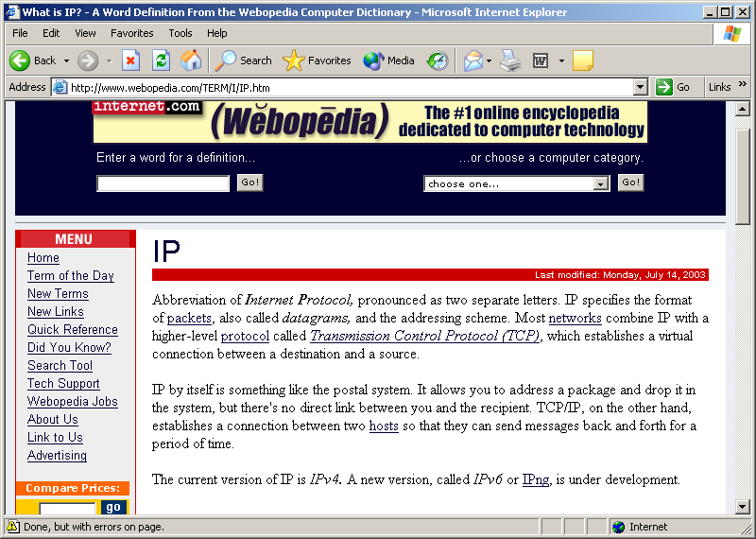The height and width of the screenshot is (539, 756).
Task: Follow the 'hosts' hyperlink
Action: (x=384, y=426)
